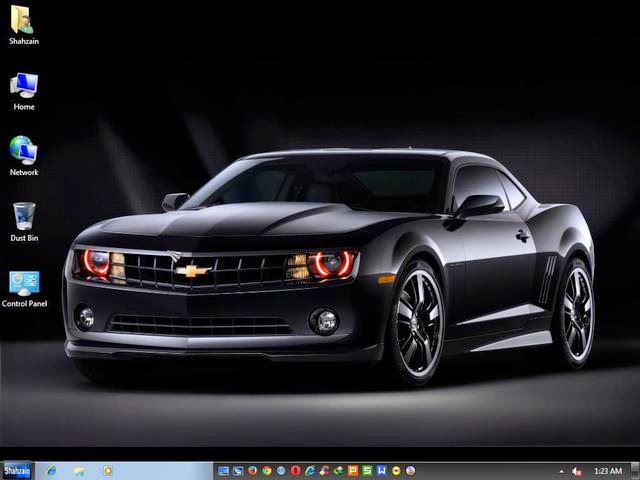This screenshot has height=480, width=640.
Task: Launch the blue W writer app
Action: [x=382, y=471]
